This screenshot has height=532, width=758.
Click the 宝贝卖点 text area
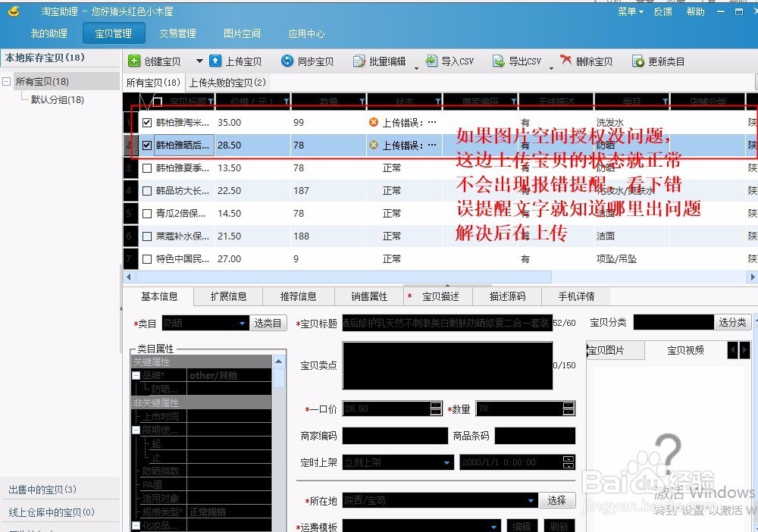click(x=447, y=365)
